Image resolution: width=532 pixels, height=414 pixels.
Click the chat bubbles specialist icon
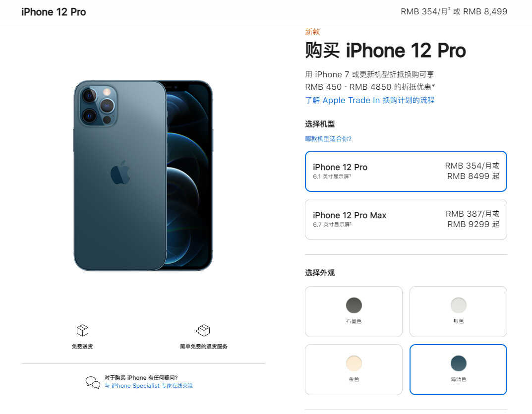[93, 382]
